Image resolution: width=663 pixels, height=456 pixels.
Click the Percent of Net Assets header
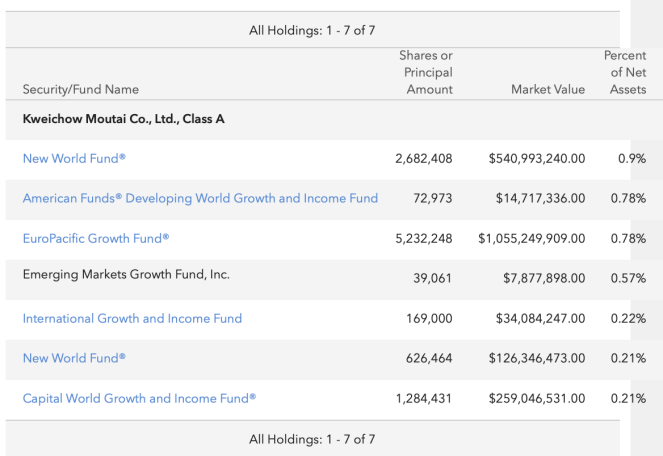tap(627, 73)
